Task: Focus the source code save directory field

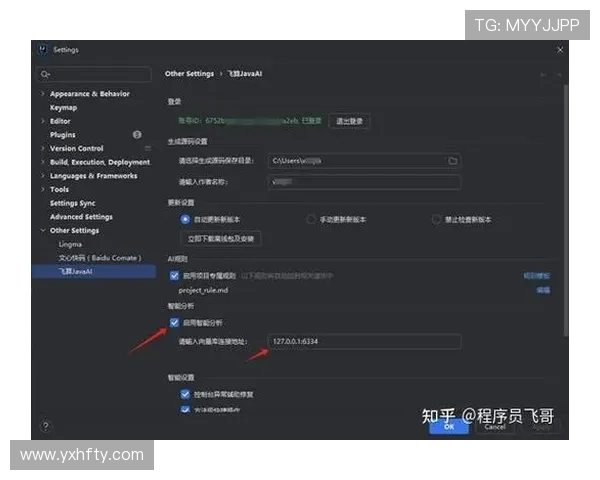Action: [x=364, y=161]
